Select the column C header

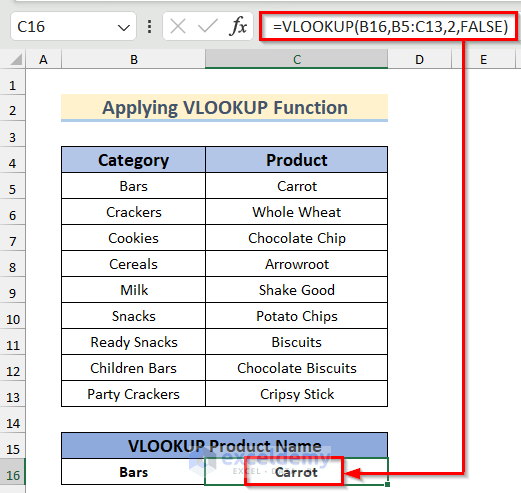coord(297,59)
